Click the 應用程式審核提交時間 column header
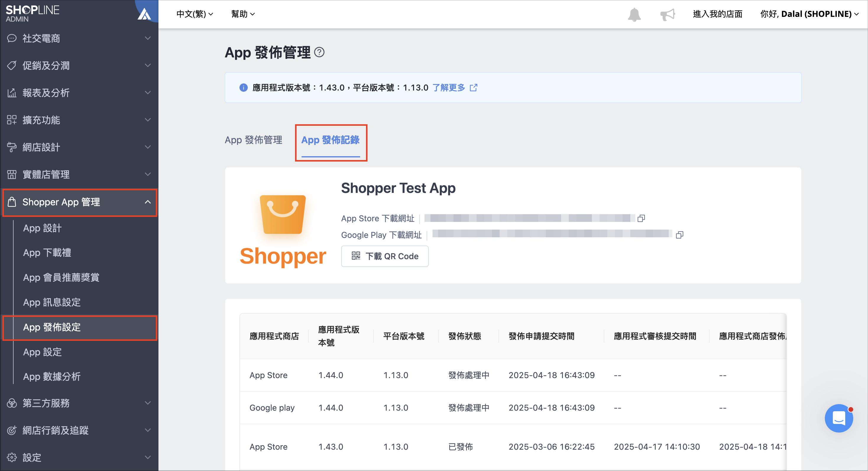This screenshot has width=868, height=471. click(x=655, y=336)
